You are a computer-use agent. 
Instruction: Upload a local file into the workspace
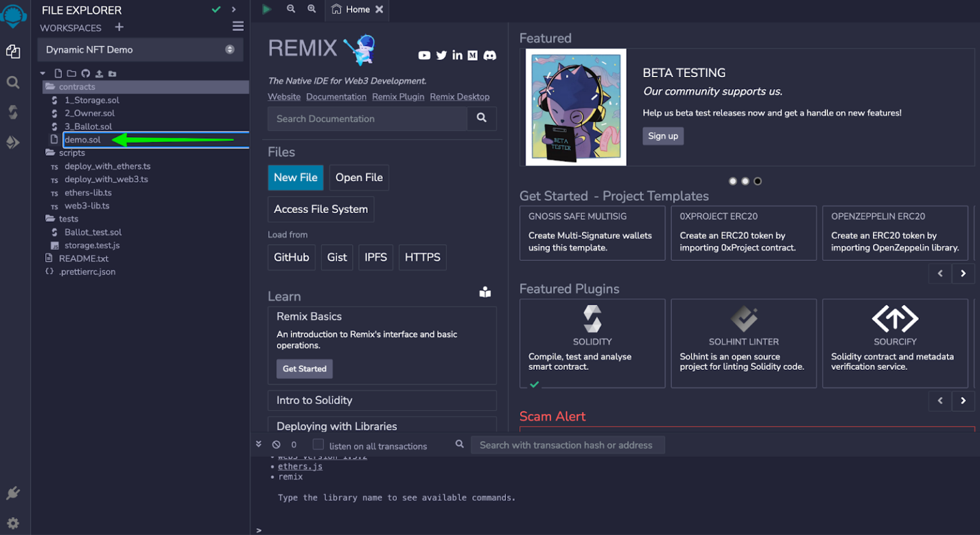point(100,73)
